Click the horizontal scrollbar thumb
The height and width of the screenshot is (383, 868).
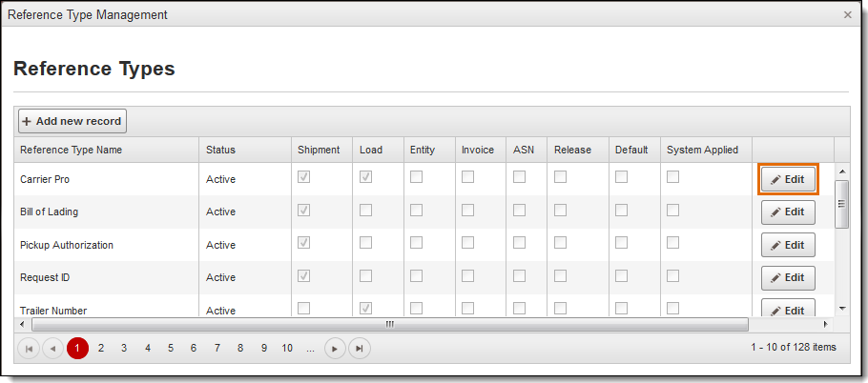point(389,324)
